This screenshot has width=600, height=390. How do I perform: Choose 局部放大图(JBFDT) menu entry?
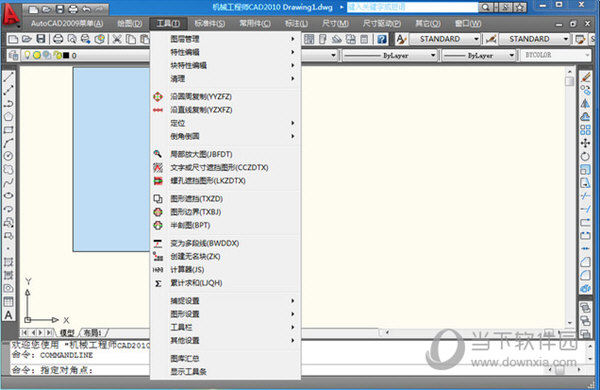[x=225, y=154]
